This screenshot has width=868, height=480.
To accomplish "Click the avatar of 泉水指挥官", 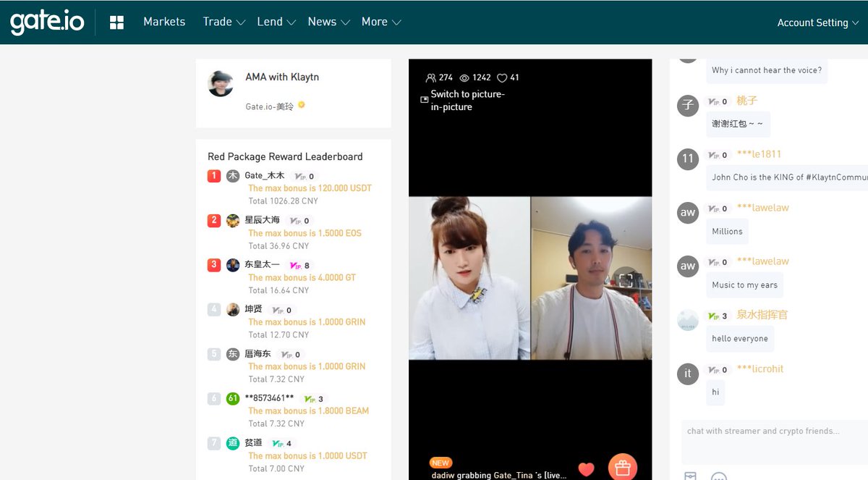I will pyautogui.click(x=688, y=319).
